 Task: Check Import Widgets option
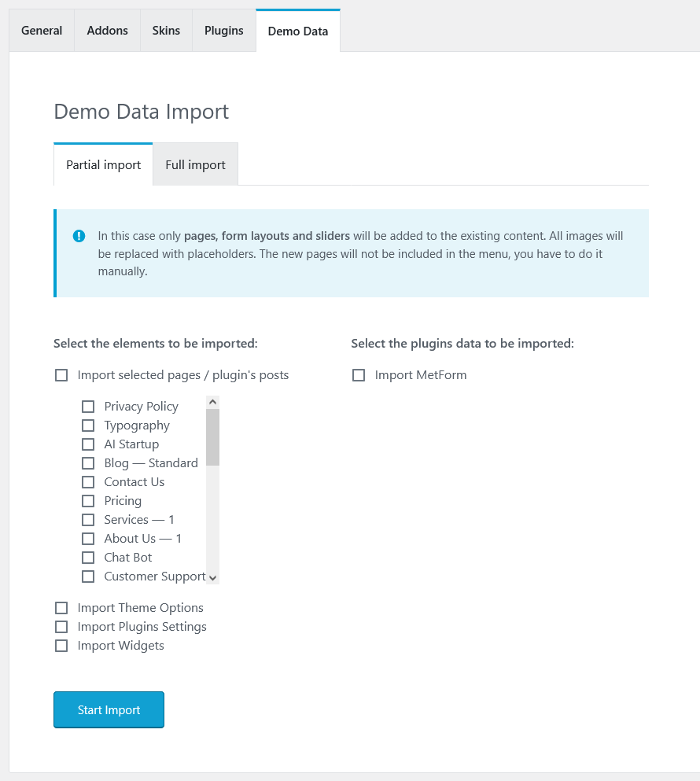tap(61, 646)
